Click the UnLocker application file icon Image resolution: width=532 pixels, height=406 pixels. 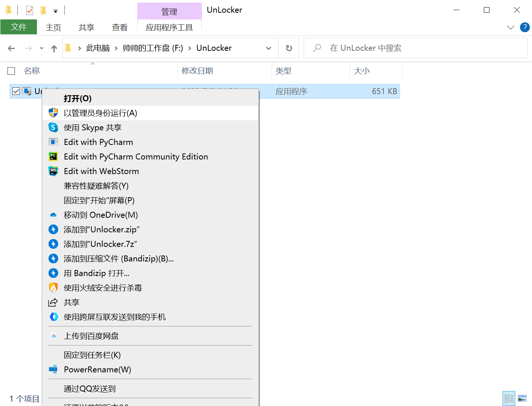26,91
